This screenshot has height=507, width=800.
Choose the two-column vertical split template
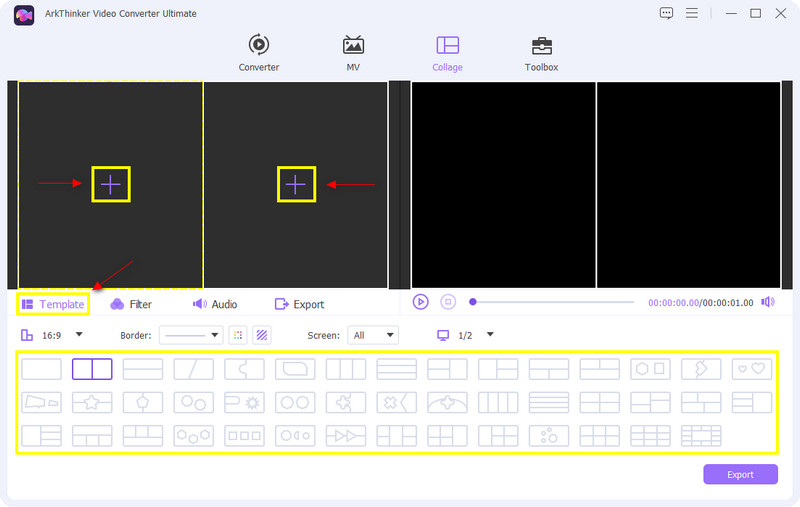click(92, 369)
